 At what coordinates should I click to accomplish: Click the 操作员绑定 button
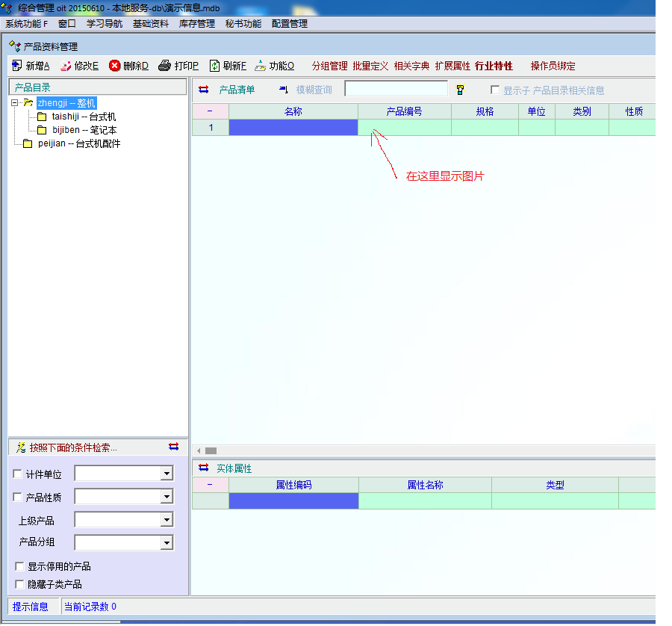click(553, 66)
